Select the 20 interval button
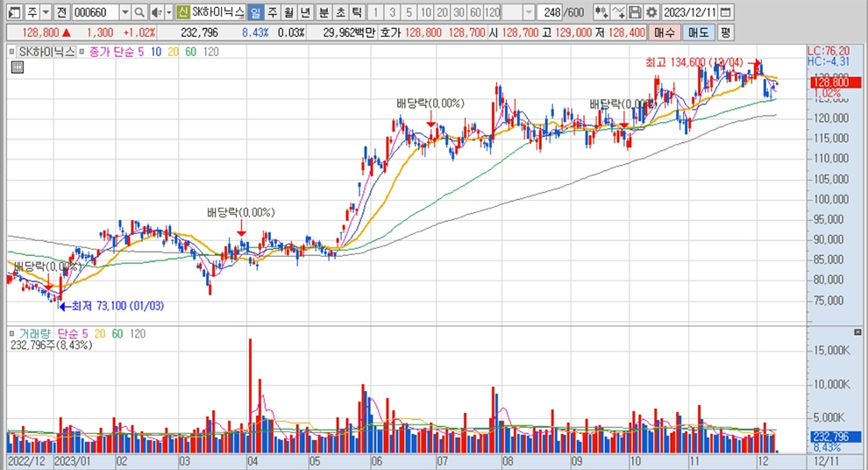868x470 pixels. pos(442,11)
